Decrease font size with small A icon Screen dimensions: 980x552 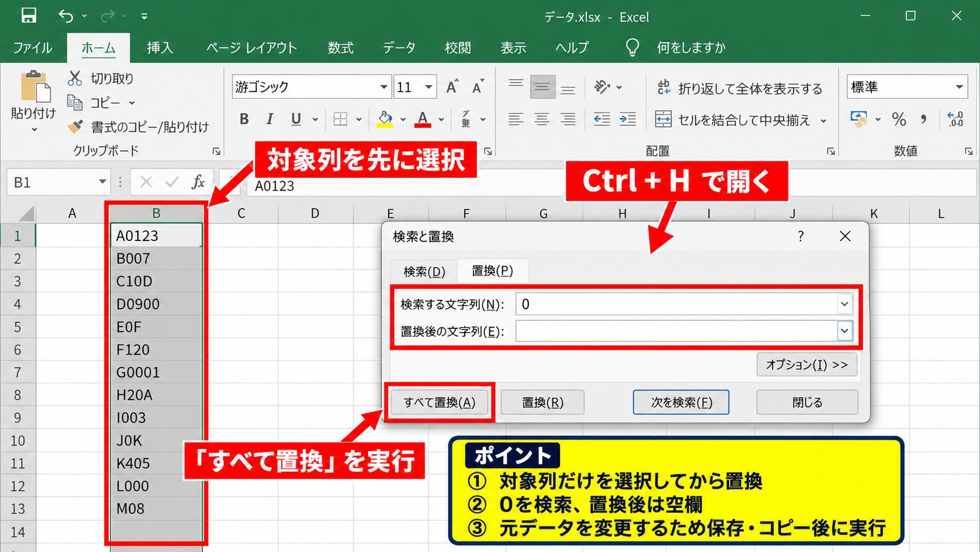point(478,87)
